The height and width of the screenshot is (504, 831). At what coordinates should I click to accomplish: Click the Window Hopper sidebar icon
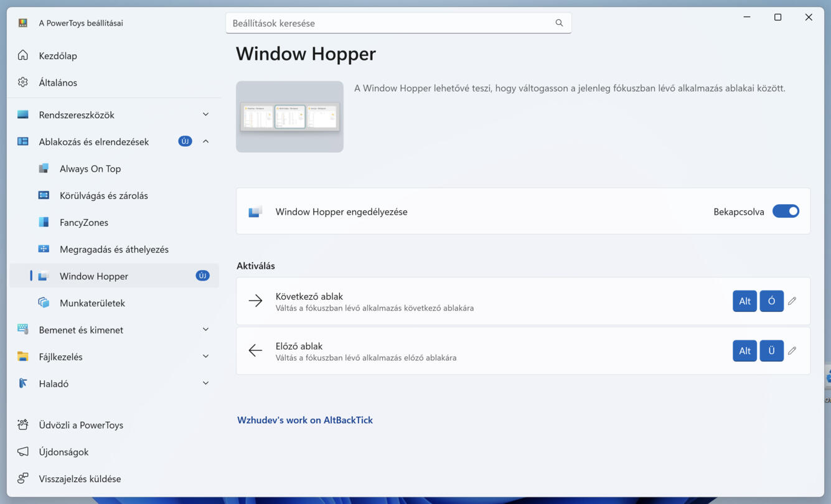44,276
